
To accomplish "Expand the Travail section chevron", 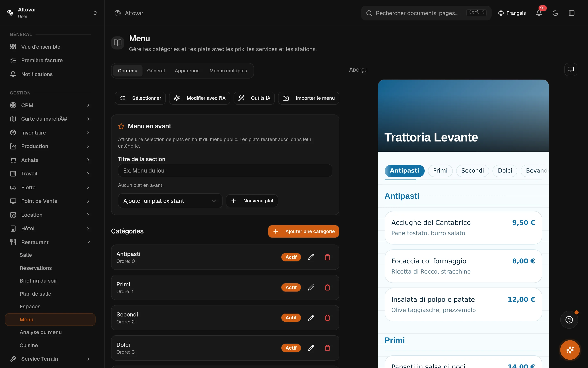I will [x=88, y=174].
